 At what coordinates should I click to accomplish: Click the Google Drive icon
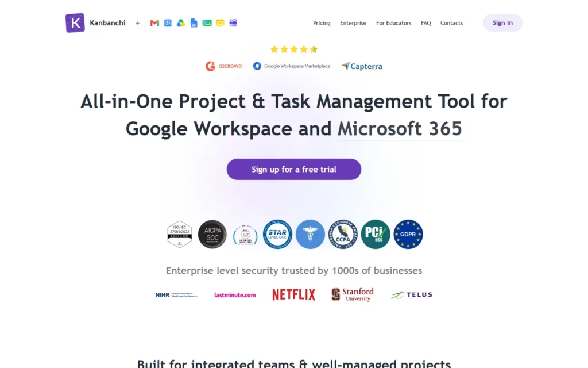[x=181, y=23]
